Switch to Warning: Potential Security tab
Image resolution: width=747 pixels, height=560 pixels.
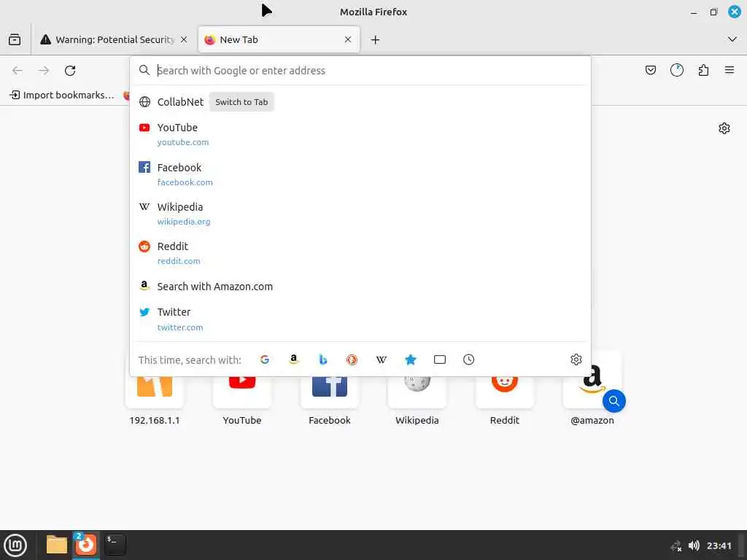click(x=115, y=39)
